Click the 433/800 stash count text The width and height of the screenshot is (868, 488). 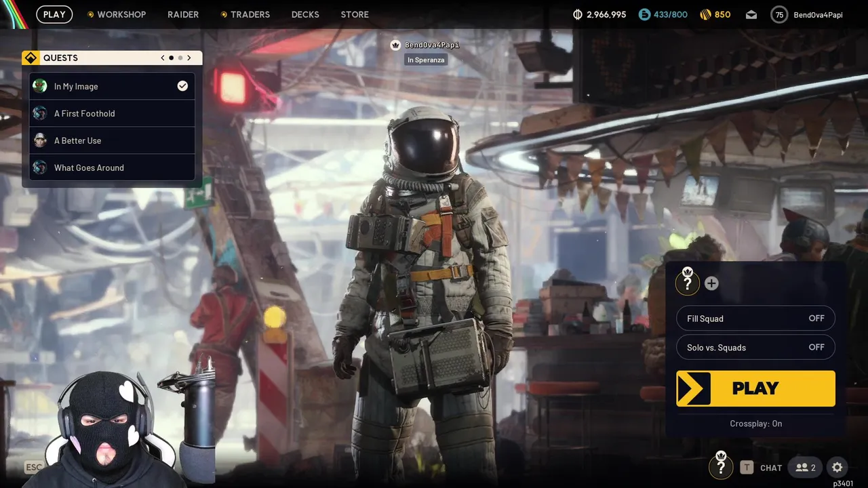[x=671, y=14]
